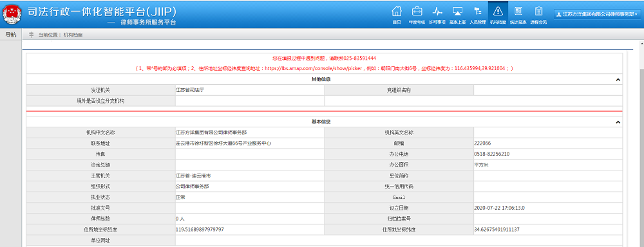Click the 邮编 field showing 222066
Viewport: 644px width, 247px height.
coord(548,143)
